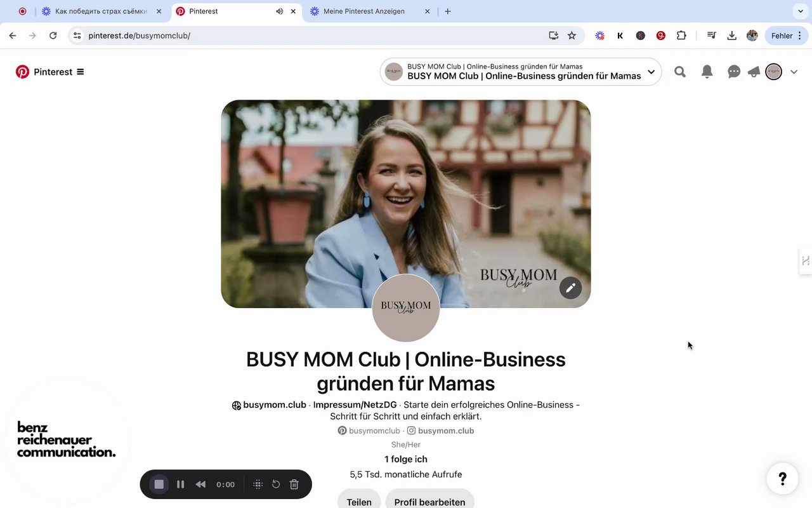812x508 pixels.
Task: Open the ads megaphone icon
Action: click(x=754, y=72)
